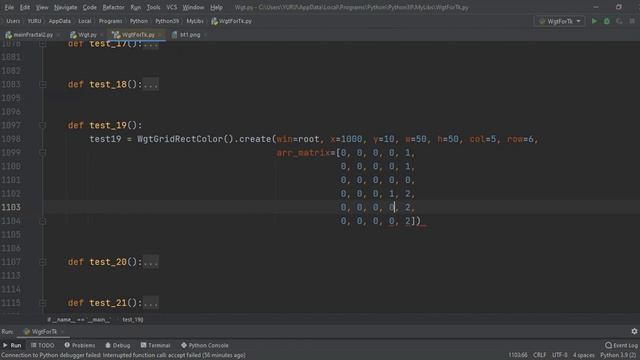Open the TODO tool window
This screenshot has width=640, height=360.
pyautogui.click(x=42, y=345)
